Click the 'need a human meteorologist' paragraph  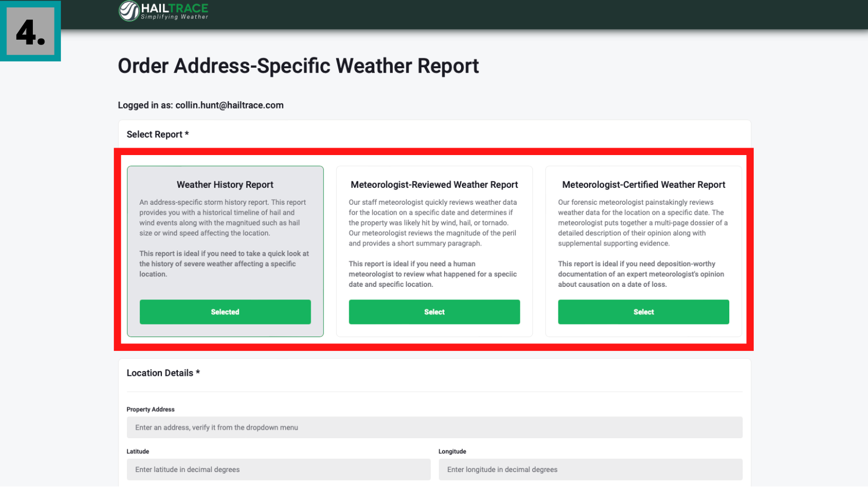pyautogui.click(x=432, y=274)
